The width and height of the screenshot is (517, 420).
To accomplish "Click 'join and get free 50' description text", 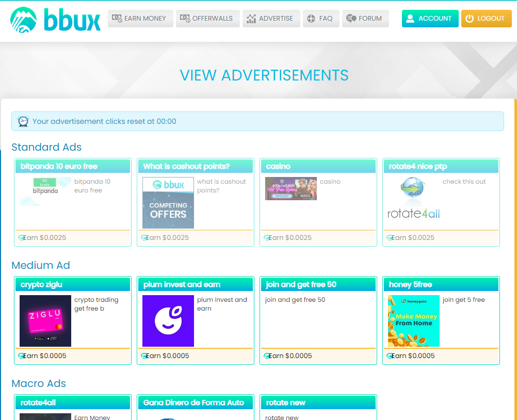I will click(x=295, y=300).
